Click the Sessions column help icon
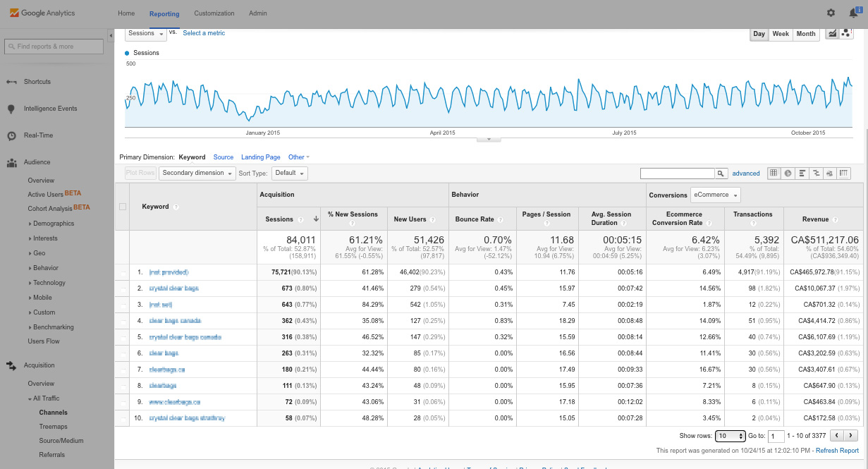868x469 pixels. 301,219
